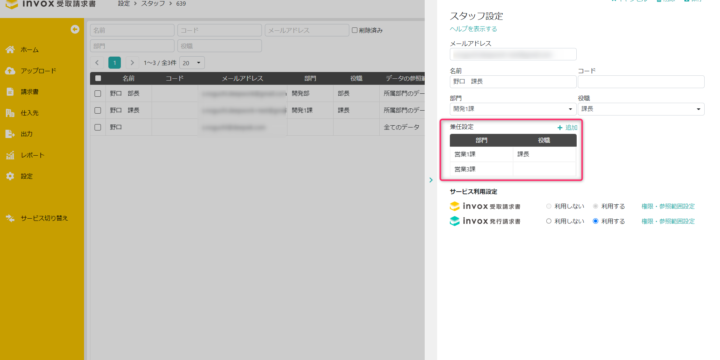Click サービス切り替え in the sidebar
The image size is (720, 360).
44,219
